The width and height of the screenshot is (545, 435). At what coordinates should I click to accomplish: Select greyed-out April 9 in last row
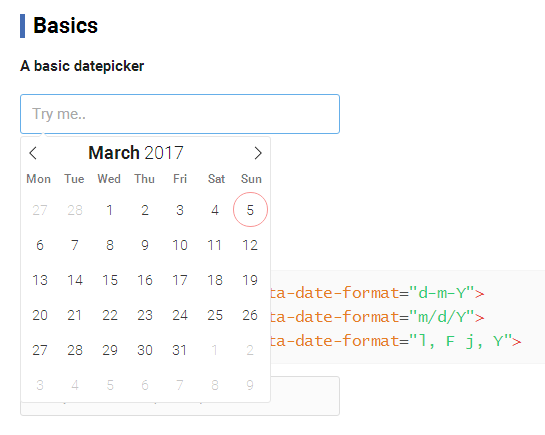tap(250, 385)
